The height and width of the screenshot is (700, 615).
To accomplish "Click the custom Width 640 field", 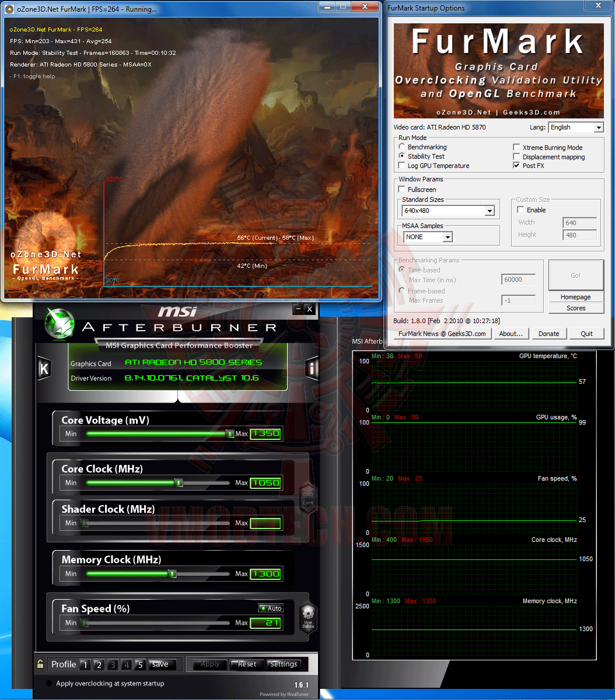I will 579,222.
